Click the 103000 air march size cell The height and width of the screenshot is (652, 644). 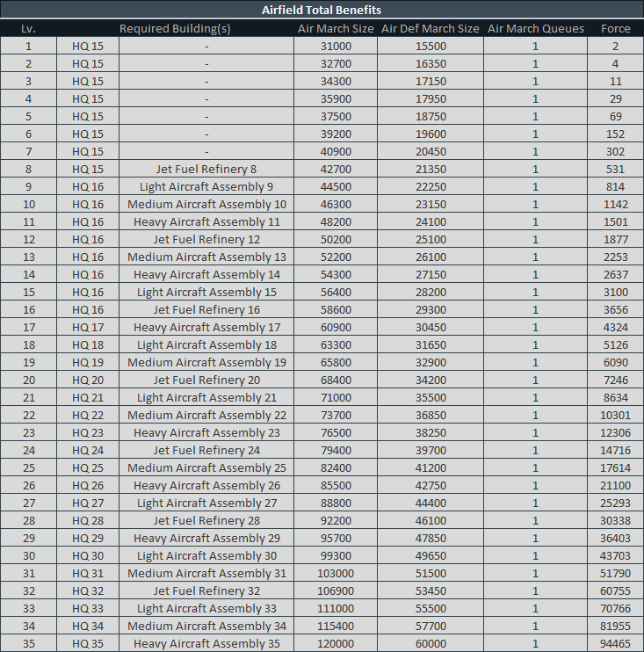(x=336, y=573)
